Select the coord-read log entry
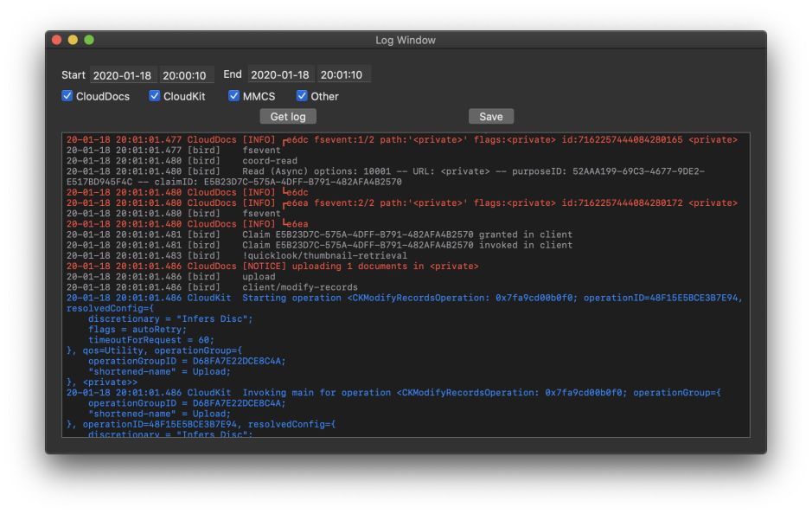The height and width of the screenshot is (514, 812). coord(270,161)
